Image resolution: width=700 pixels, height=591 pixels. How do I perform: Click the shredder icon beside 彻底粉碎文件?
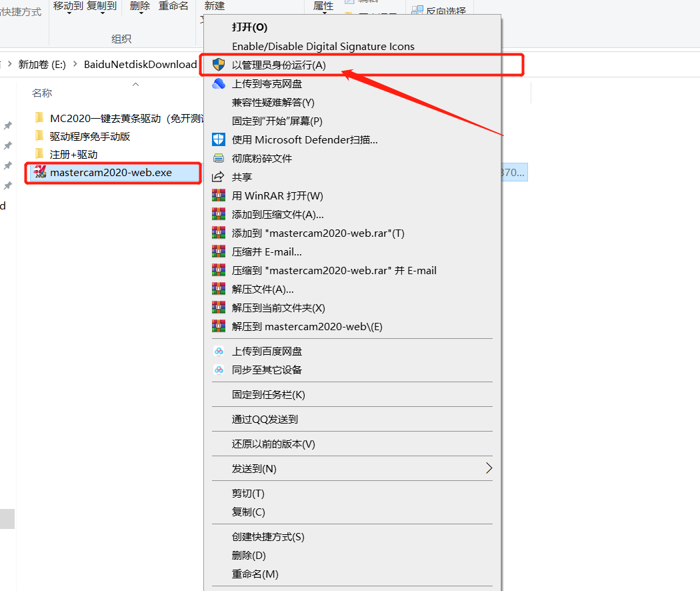pos(219,158)
